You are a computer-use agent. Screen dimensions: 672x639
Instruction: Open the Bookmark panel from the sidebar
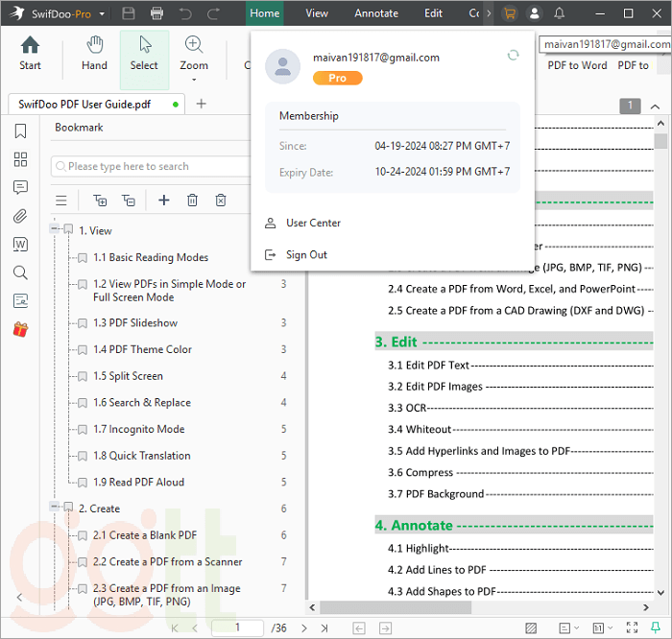20,131
